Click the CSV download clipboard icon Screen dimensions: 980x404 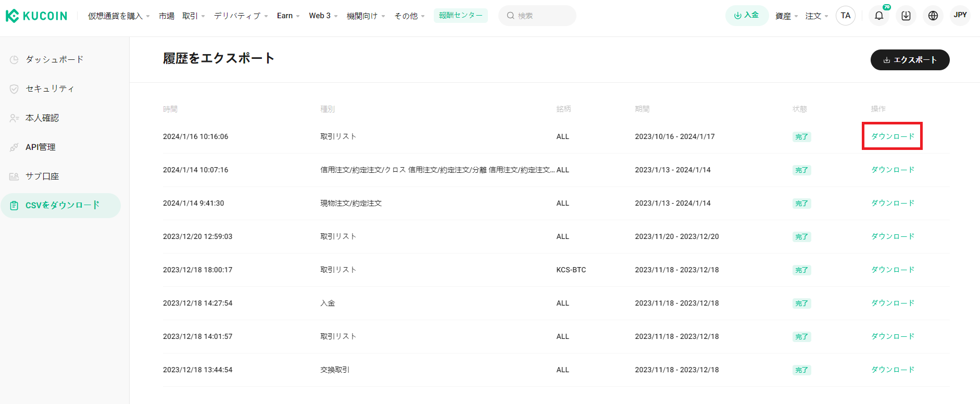pos(14,206)
